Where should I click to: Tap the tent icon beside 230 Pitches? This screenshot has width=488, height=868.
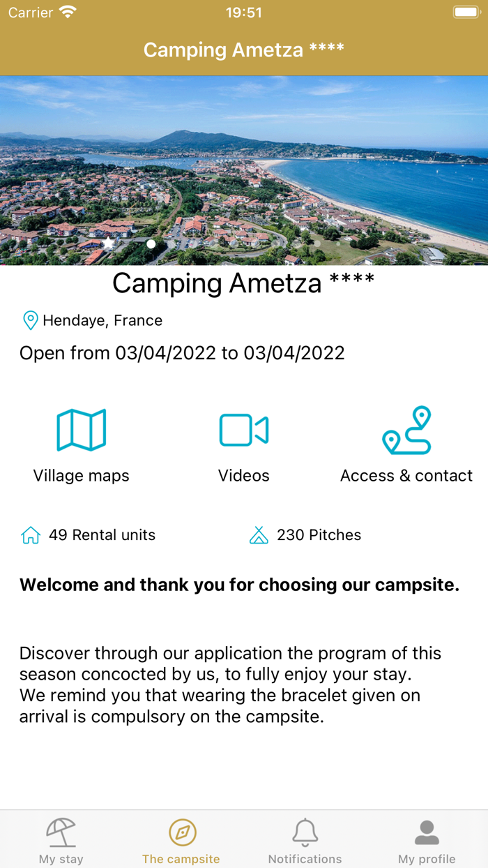coord(259,535)
